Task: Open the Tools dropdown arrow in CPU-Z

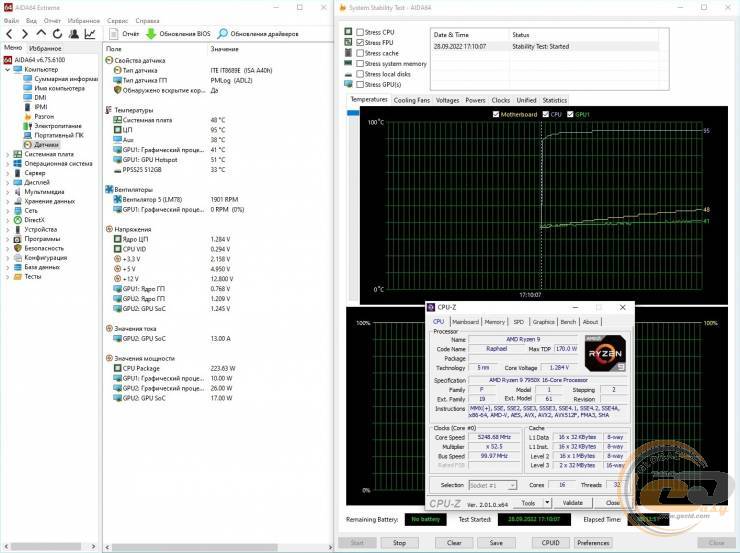Action: (547, 503)
